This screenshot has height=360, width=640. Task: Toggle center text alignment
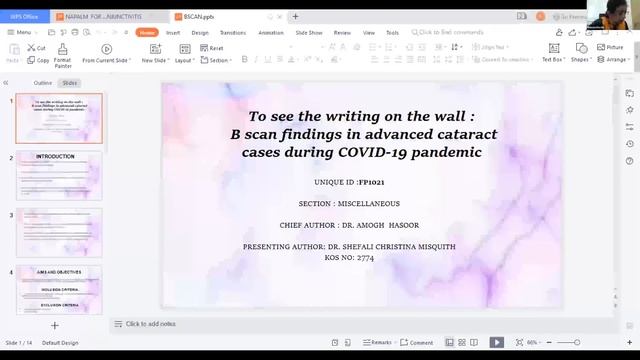click(386, 60)
